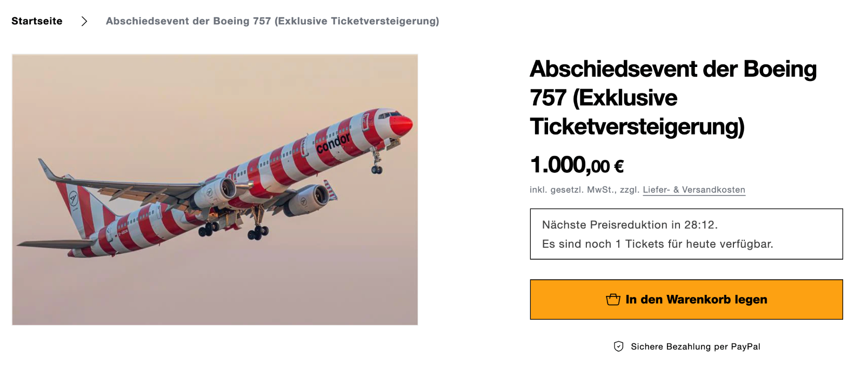Click the Condor logo on the tail fin
This screenshot has height=378, width=868.
(74, 199)
